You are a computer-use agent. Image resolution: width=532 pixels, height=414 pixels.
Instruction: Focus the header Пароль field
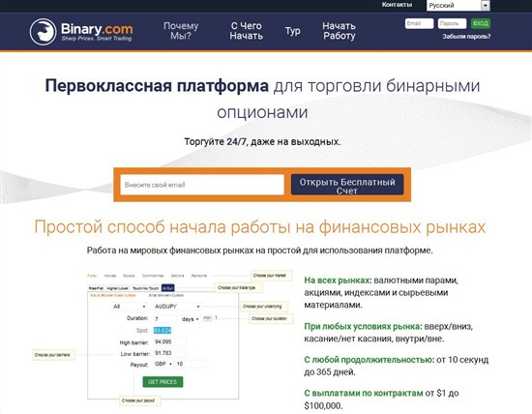452,23
